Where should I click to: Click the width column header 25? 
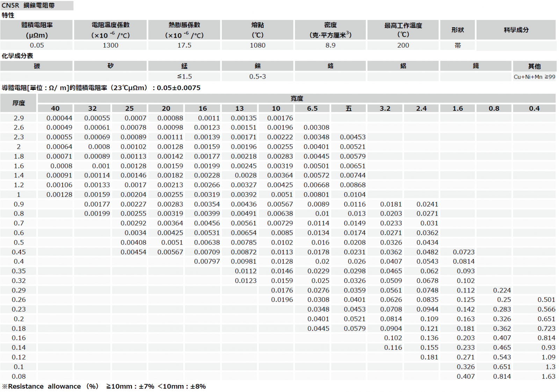129,108
